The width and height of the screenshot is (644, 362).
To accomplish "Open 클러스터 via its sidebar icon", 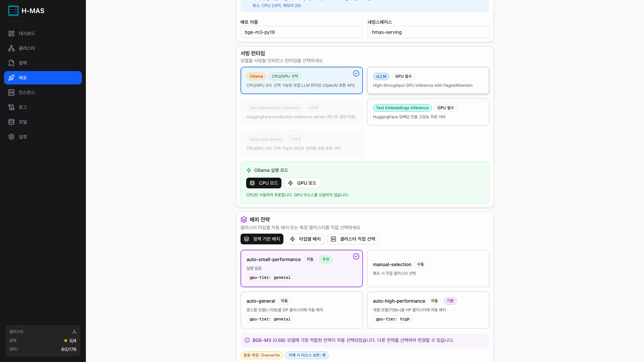I will pos(11,48).
